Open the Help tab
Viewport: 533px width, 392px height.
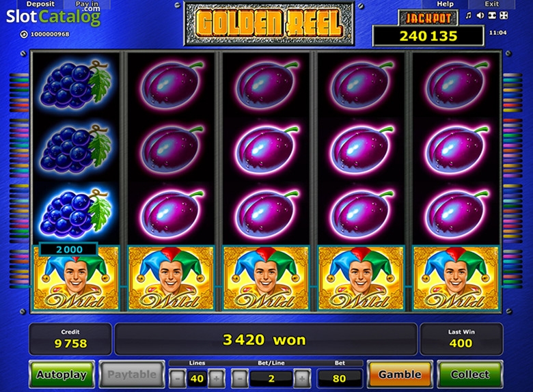pyautogui.click(x=445, y=4)
